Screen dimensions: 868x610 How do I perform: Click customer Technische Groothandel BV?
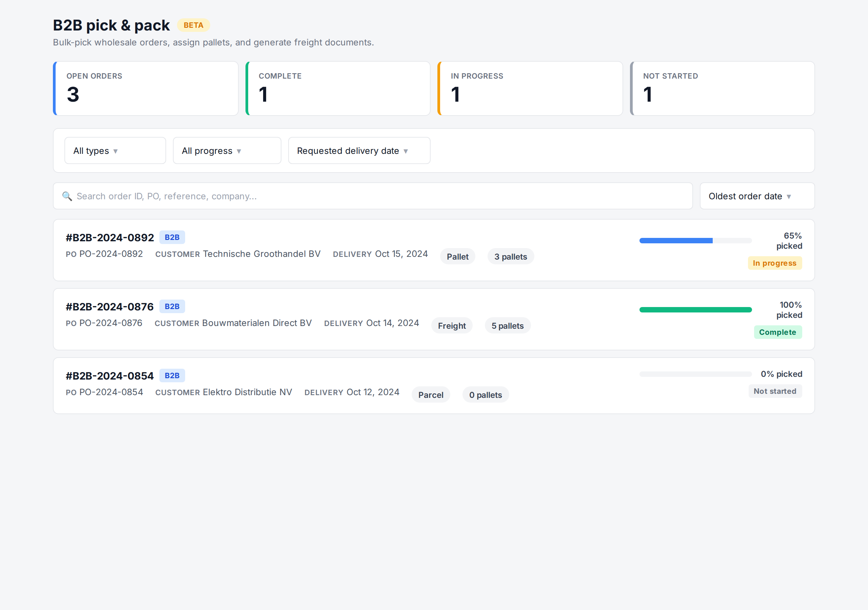coord(262,254)
